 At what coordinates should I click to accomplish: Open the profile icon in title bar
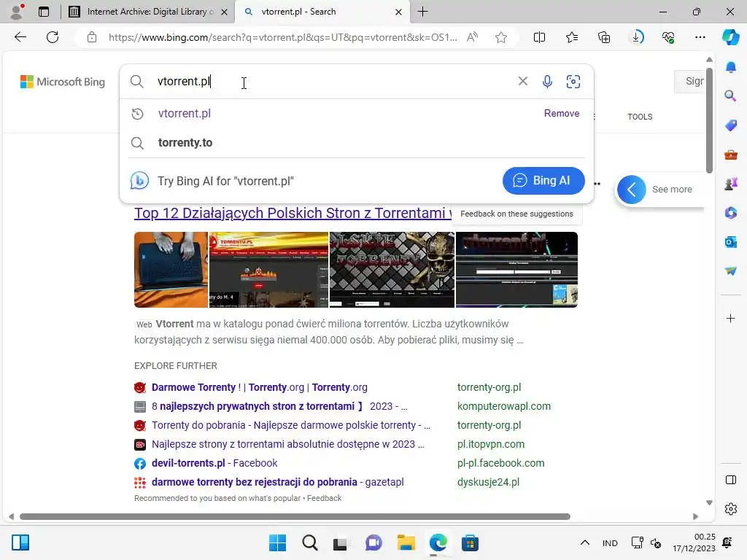click(18, 12)
